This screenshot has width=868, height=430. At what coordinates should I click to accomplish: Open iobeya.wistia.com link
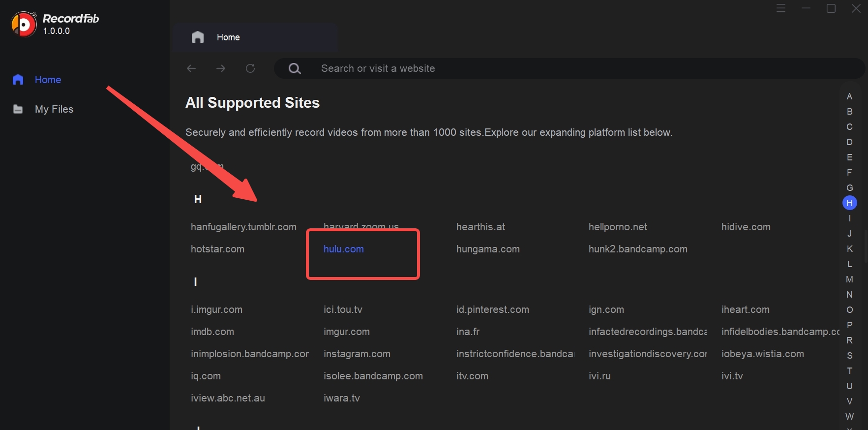(763, 354)
